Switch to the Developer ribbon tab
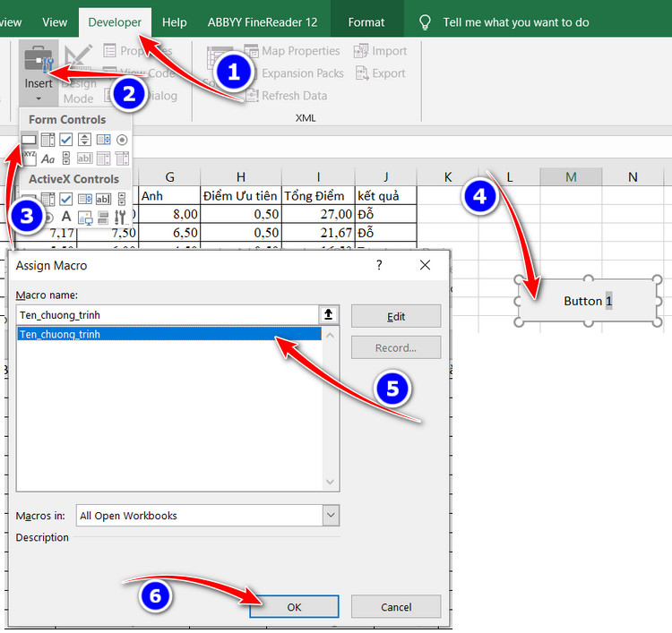 click(x=115, y=21)
